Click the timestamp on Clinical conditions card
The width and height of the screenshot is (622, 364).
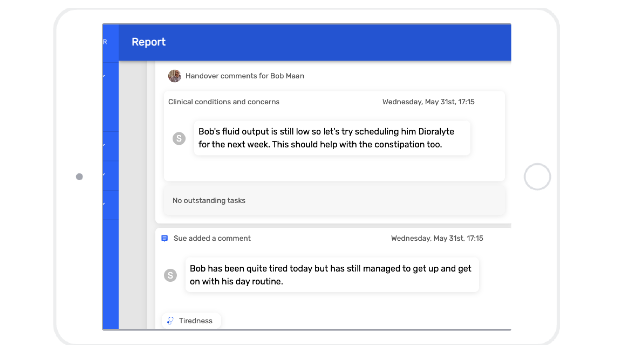(428, 102)
